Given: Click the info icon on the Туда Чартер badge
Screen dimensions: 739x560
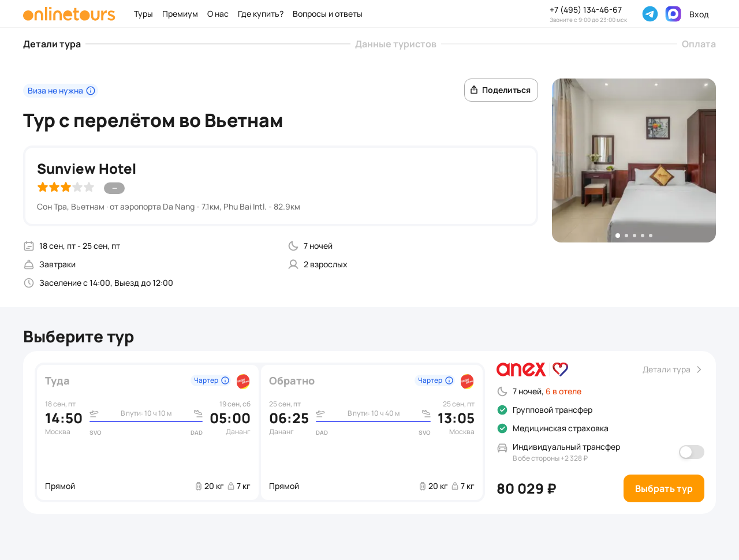Looking at the screenshot, I should click(x=225, y=380).
